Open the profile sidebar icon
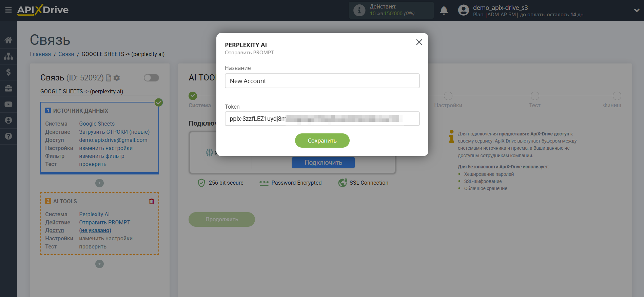The width and height of the screenshot is (644, 297). (x=8, y=120)
